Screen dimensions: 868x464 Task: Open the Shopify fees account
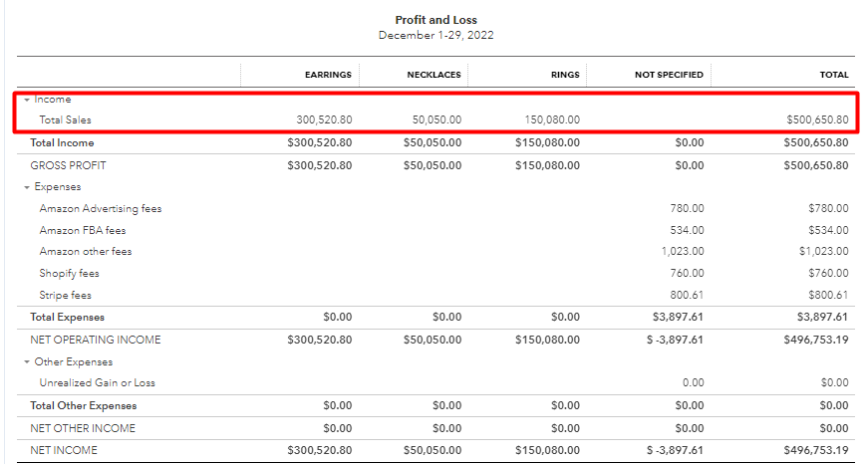coord(69,273)
